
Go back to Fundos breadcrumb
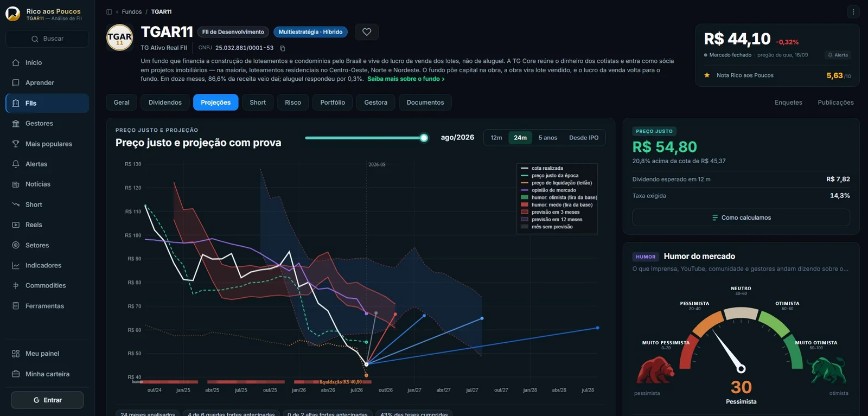(x=132, y=12)
